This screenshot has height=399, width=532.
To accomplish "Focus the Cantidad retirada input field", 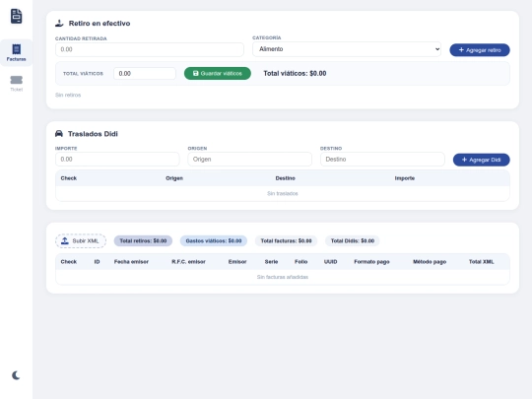I will (x=150, y=49).
